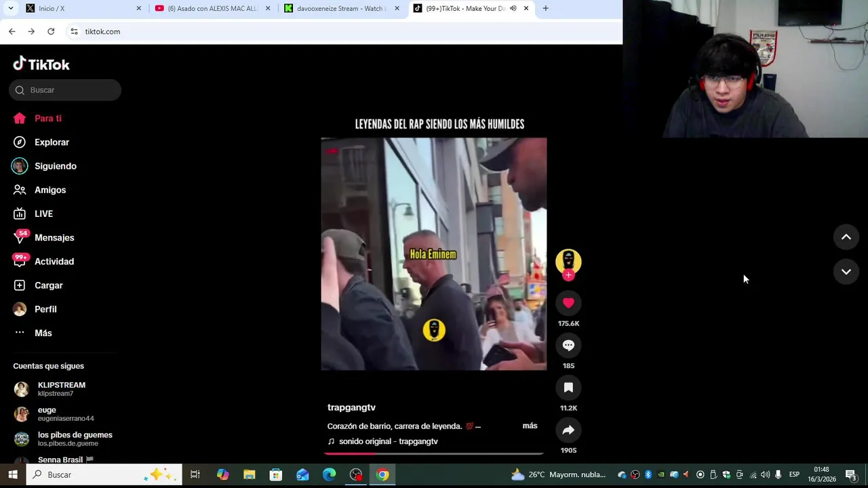
Task: Click the microphone tray icon
Action: pyautogui.click(x=778, y=474)
